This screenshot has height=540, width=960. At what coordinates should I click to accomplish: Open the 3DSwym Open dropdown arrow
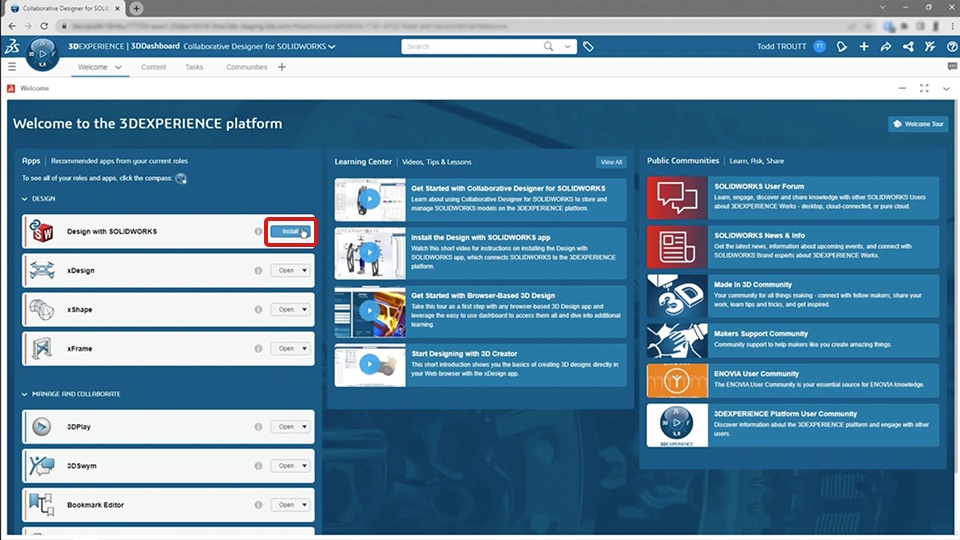point(304,466)
